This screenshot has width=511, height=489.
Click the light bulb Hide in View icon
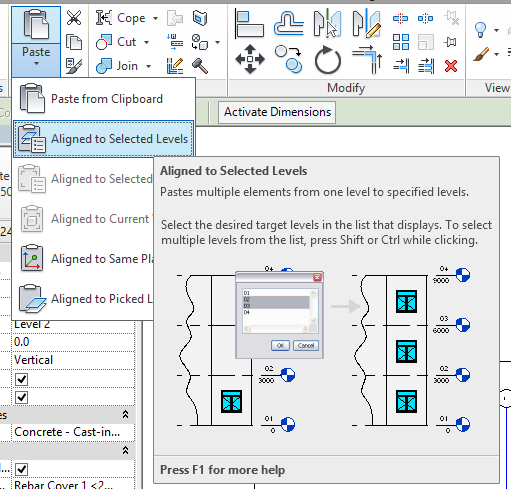(x=480, y=30)
